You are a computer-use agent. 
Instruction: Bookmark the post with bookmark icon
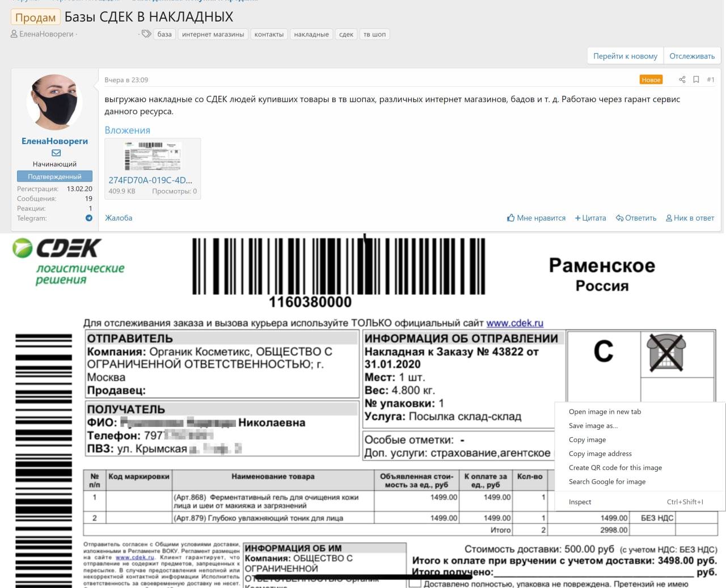(x=696, y=79)
